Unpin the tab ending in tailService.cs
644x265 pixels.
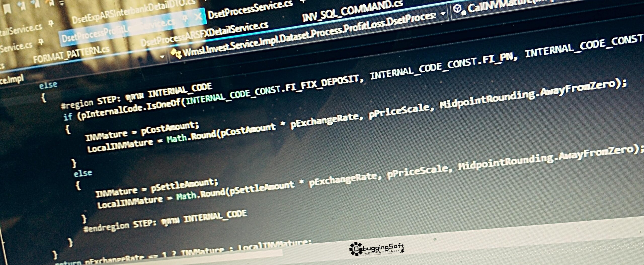click(x=51, y=24)
